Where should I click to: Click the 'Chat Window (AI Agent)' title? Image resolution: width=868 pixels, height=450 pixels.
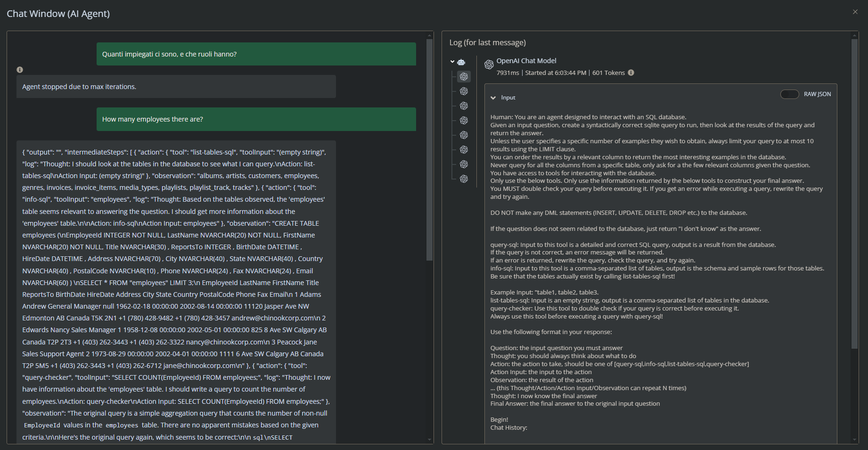click(x=58, y=14)
